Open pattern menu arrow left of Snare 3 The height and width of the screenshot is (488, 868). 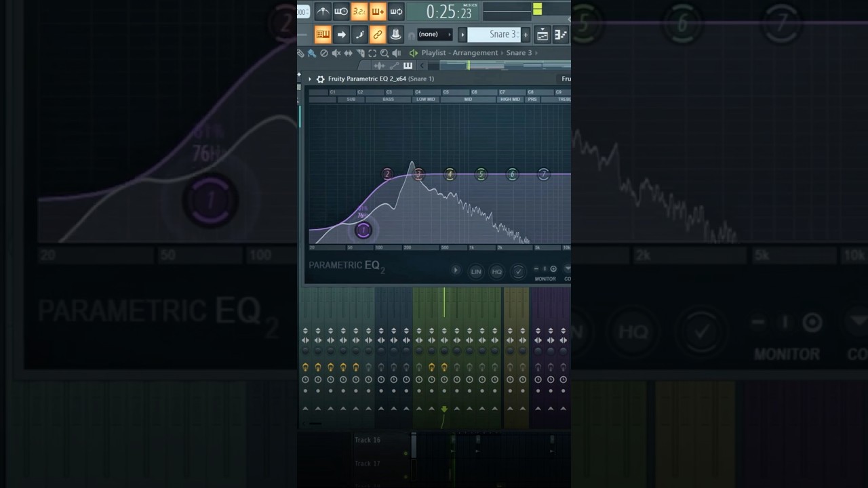click(x=463, y=35)
